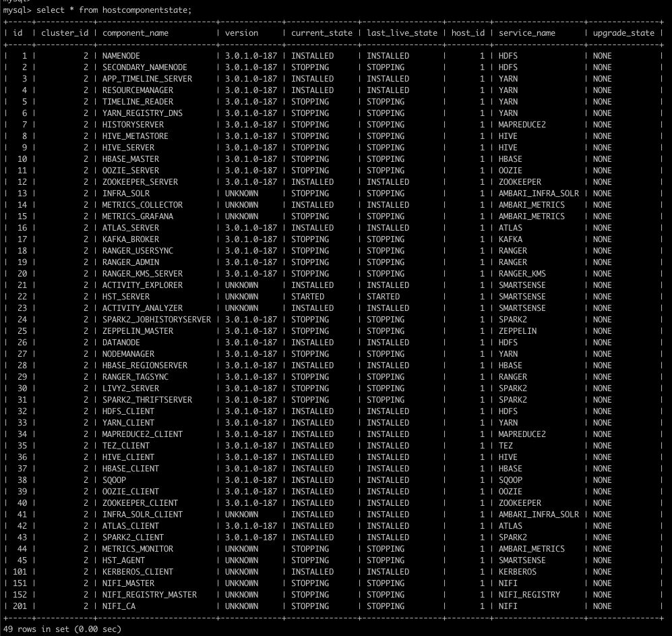Click the SECONDARY_NAMENODE component name
This screenshot has width=672, height=636.
pos(145,67)
